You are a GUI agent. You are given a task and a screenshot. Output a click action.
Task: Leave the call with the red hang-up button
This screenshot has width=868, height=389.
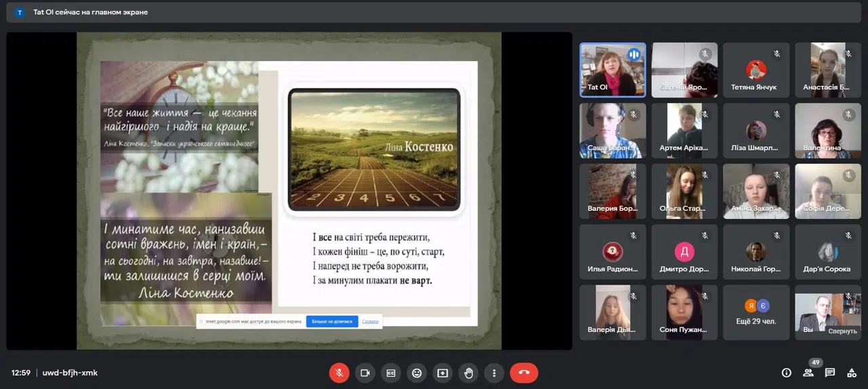524,373
